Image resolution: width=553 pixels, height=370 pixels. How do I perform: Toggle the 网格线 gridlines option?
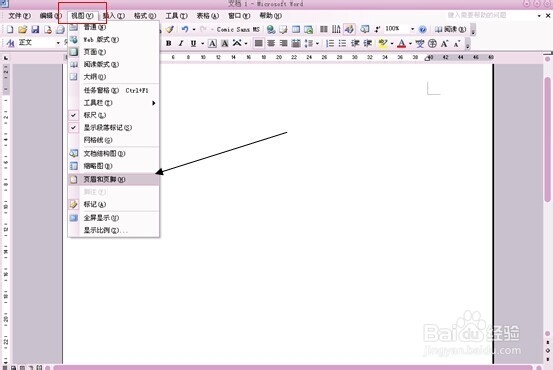[114, 140]
